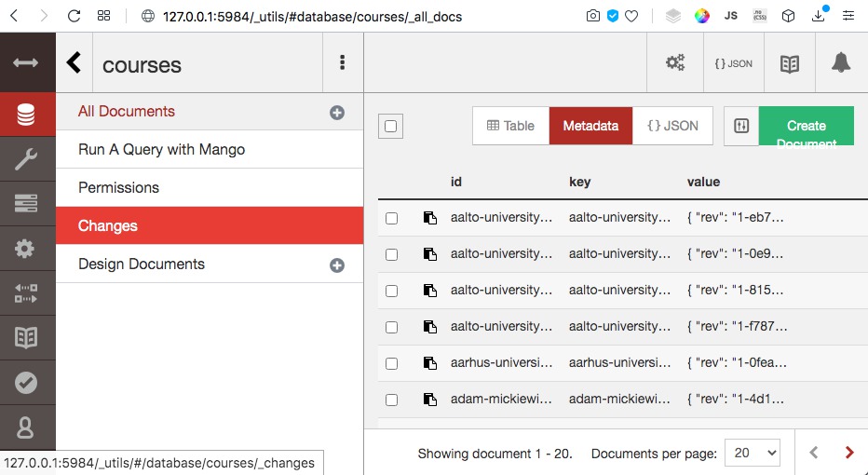Open the courses database three-dot menu
The height and width of the screenshot is (475, 868).
[x=342, y=62]
